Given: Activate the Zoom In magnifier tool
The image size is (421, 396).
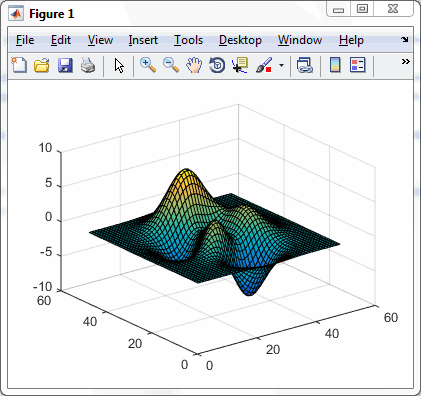Looking at the screenshot, I should click(148, 65).
